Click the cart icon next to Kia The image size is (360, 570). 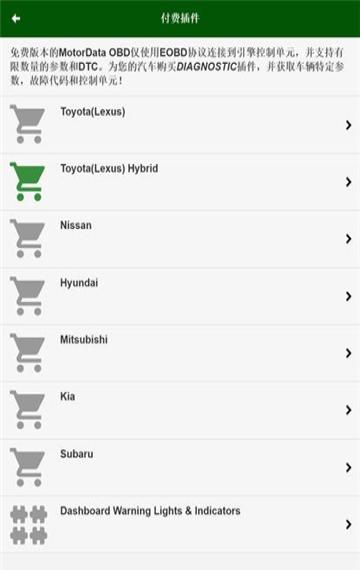point(28,409)
